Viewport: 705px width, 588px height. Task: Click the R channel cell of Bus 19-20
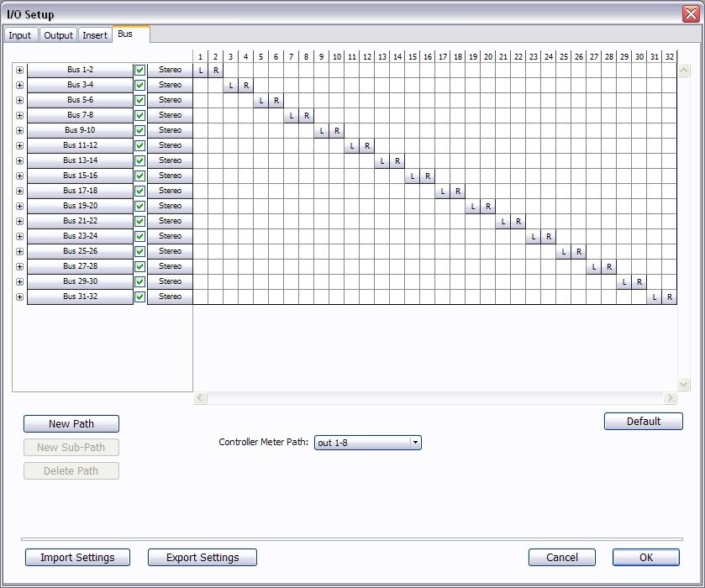[x=488, y=207]
